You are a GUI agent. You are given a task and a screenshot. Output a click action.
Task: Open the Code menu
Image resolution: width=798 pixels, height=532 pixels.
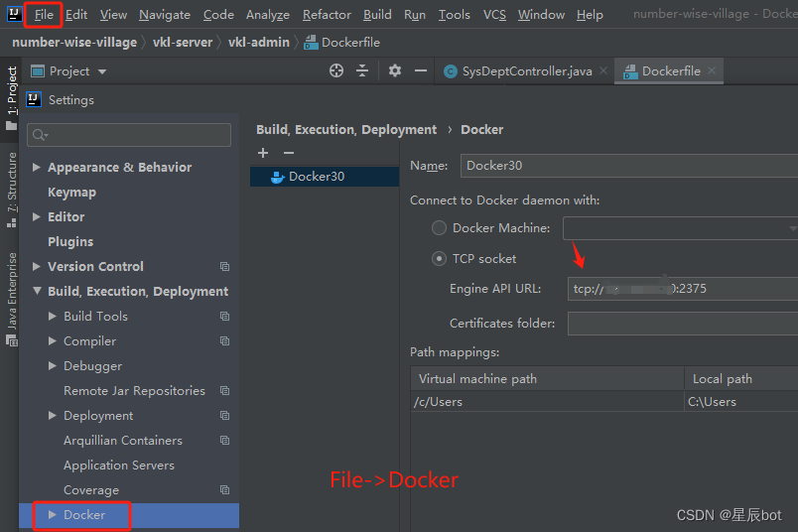pos(218,15)
